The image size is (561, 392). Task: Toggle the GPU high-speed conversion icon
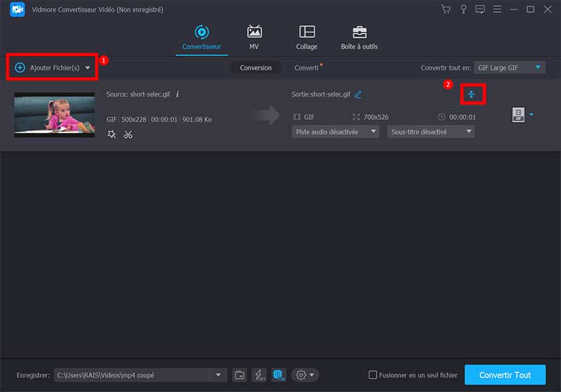(x=278, y=375)
